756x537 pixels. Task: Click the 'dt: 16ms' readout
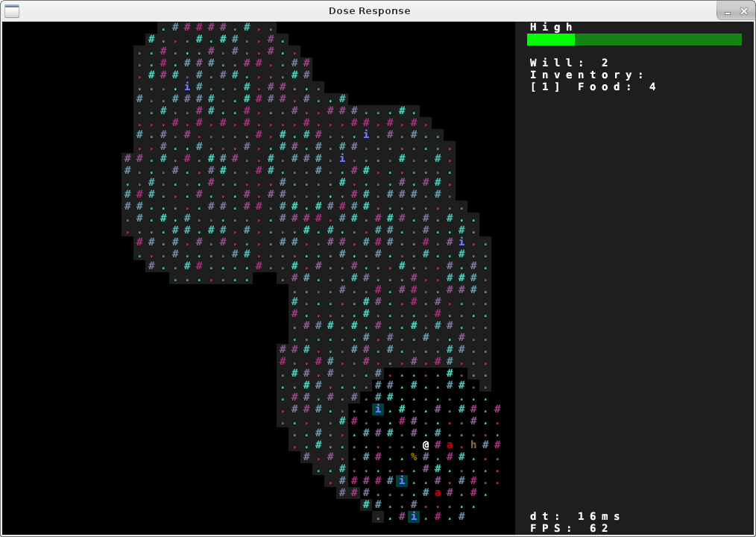[x=575, y=517]
